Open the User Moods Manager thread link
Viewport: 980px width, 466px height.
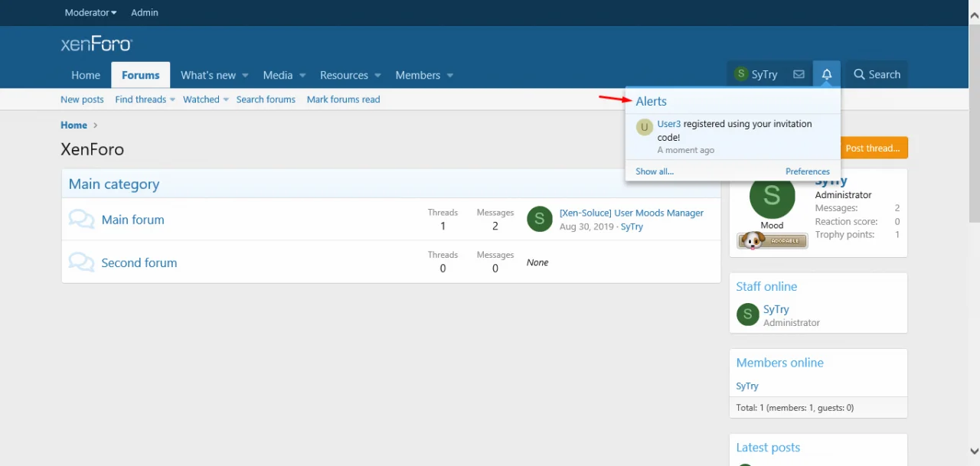631,213
